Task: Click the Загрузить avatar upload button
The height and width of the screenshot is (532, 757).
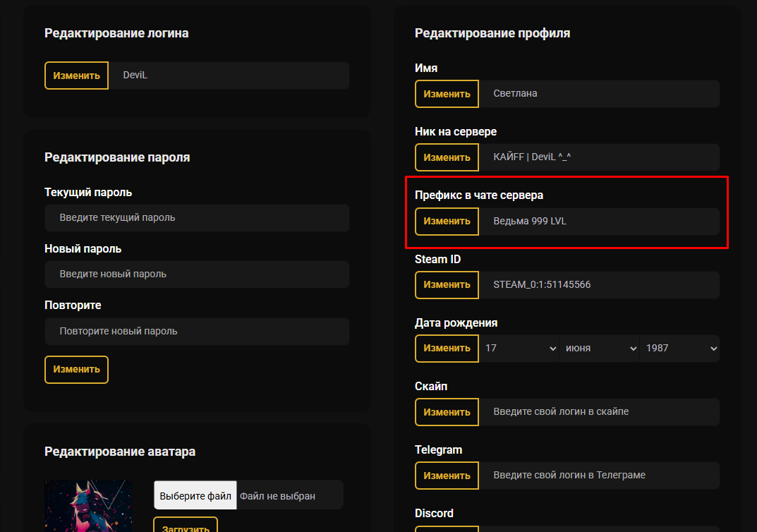Action: click(x=186, y=525)
